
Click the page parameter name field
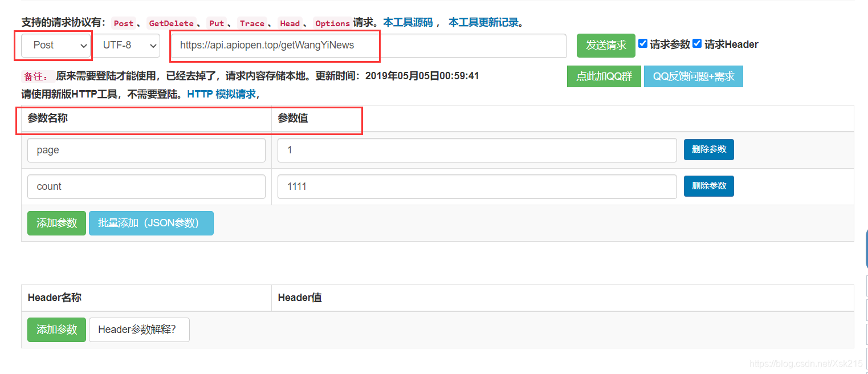[x=146, y=150]
